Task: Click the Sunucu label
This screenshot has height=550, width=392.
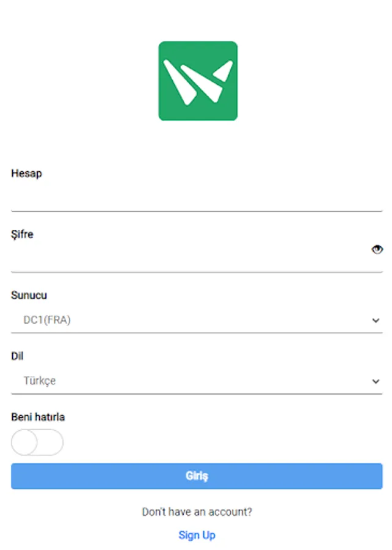Action: pyautogui.click(x=29, y=295)
